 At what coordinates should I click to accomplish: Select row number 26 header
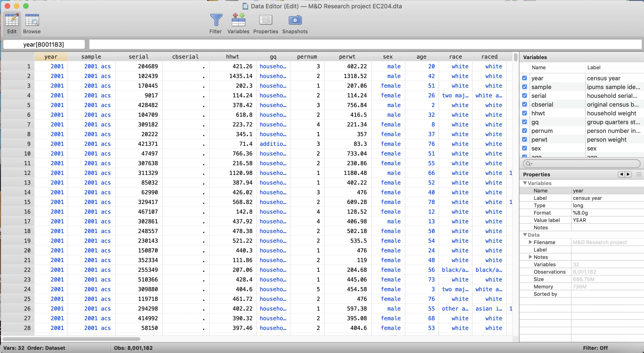pyautogui.click(x=18, y=308)
